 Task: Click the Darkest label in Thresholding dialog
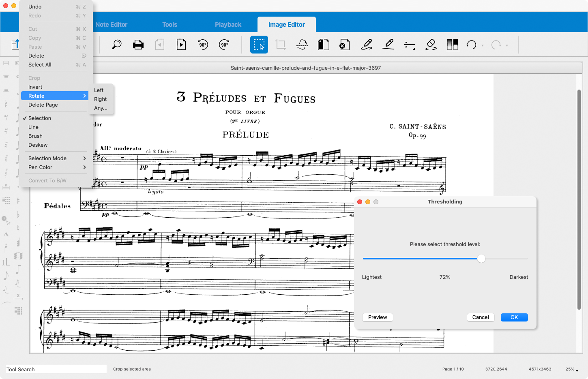(519, 277)
